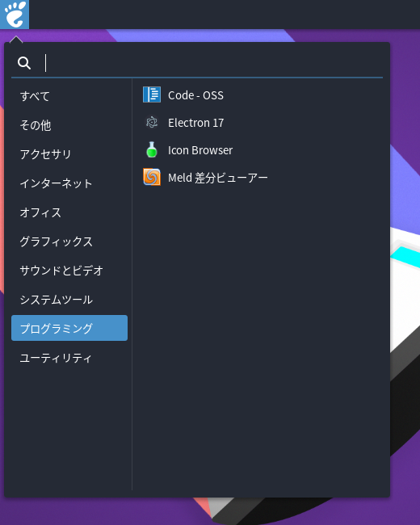Click the magnifier search icon
Image resolution: width=420 pixels, height=525 pixels.
tap(24, 63)
